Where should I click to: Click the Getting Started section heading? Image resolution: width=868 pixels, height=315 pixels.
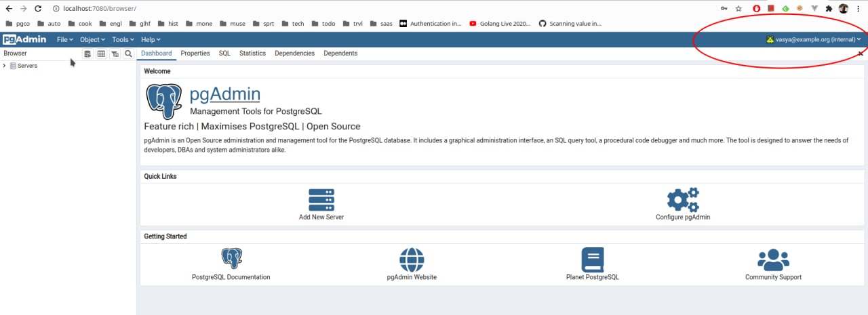(x=165, y=236)
